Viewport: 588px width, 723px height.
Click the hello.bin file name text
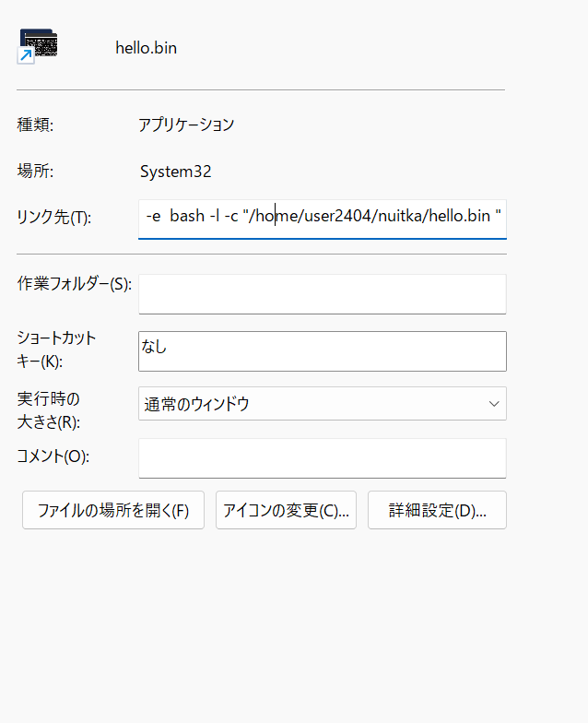[146, 48]
